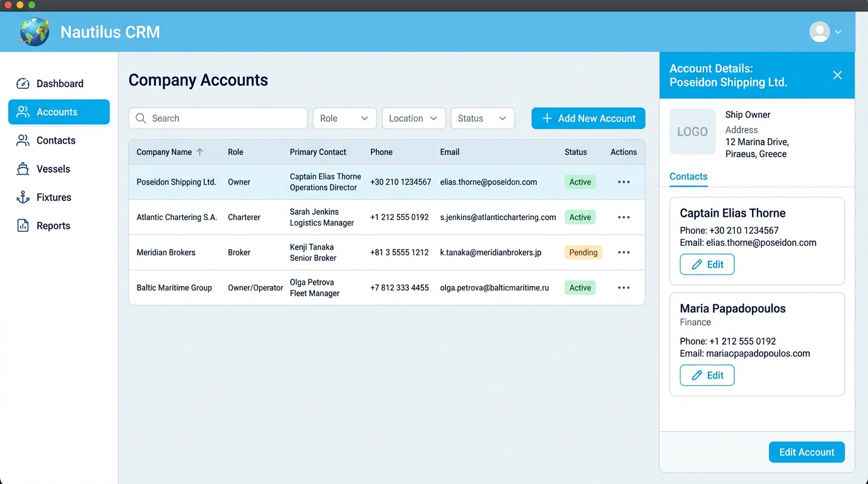
Task: Click the Contacts people icon
Action: click(22, 140)
